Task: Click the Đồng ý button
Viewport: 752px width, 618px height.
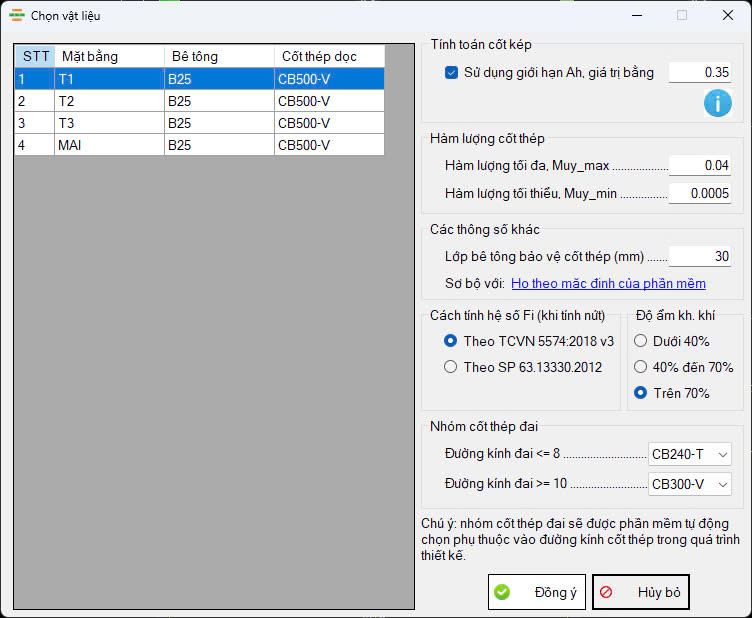Action: point(537,592)
